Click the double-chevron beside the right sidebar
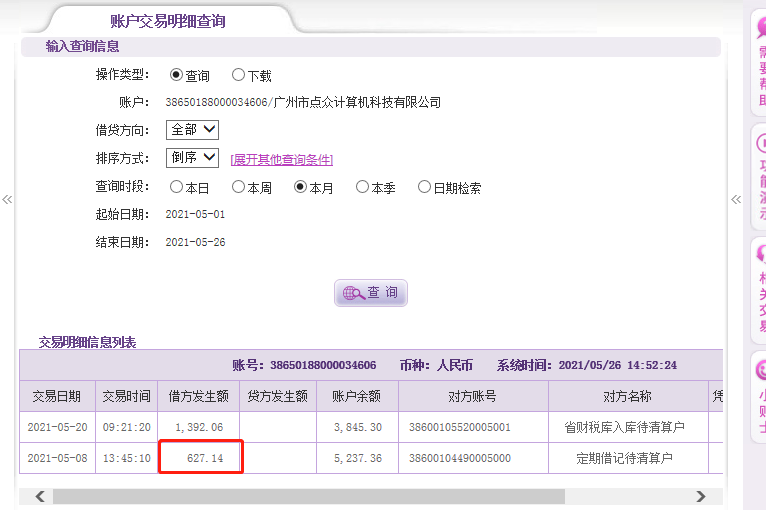The height and width of the screenshot is (510, 766). click(737, 200)
